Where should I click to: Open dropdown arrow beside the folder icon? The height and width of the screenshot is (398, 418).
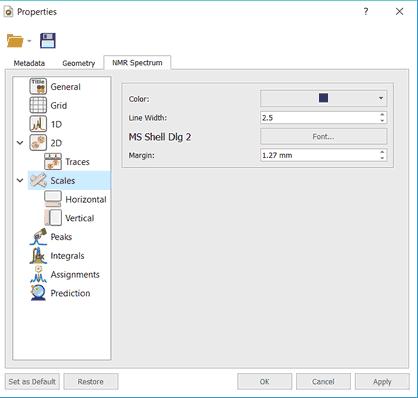[x=29, y=41]
